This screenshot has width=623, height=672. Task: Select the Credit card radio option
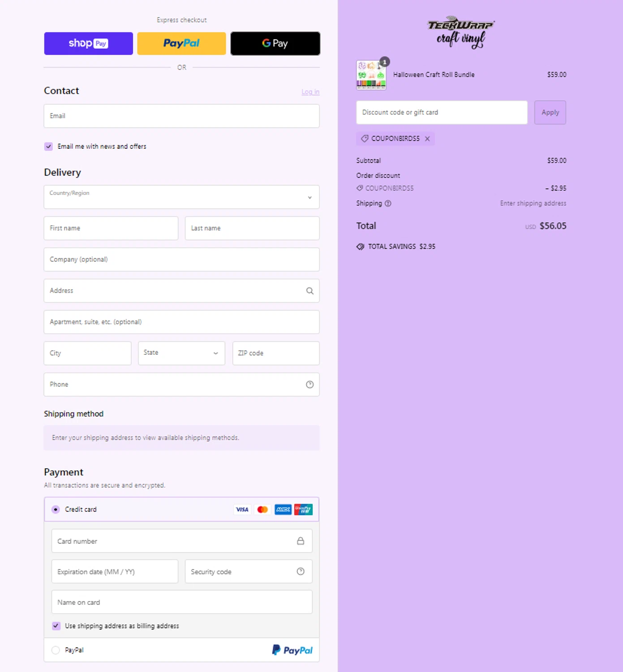pos(56,509)
